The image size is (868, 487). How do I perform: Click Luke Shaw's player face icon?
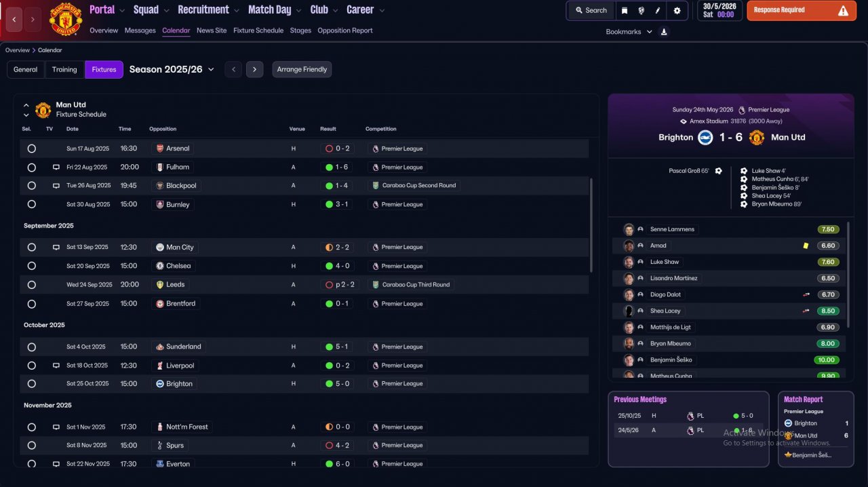(x=629, y=262)
